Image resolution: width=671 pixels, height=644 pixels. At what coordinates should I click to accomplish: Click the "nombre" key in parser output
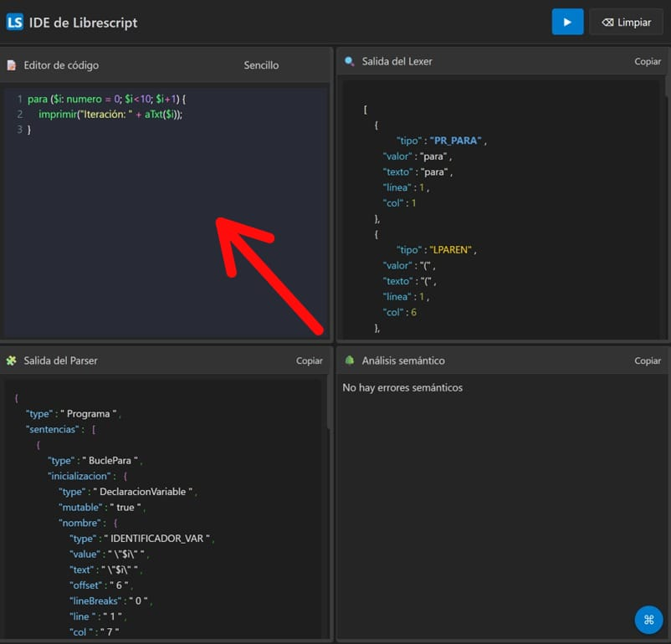pyautogui.click(x=79, y=523)
